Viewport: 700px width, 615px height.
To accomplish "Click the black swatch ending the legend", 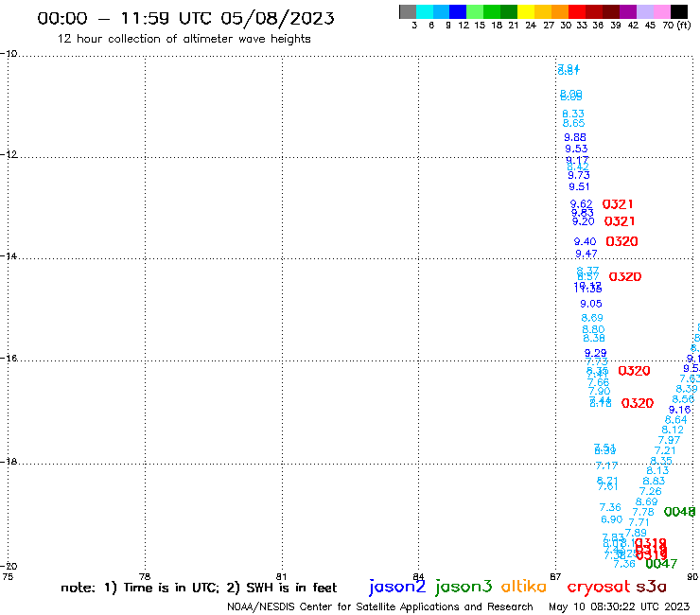I will (679, 11).
